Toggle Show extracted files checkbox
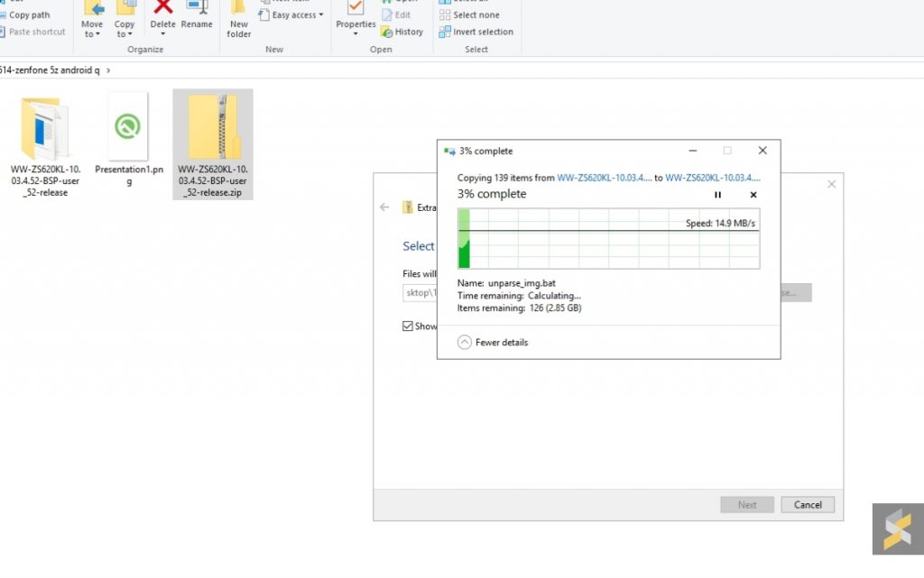Viewport: 924px width, 578px height. coord(408,326)
